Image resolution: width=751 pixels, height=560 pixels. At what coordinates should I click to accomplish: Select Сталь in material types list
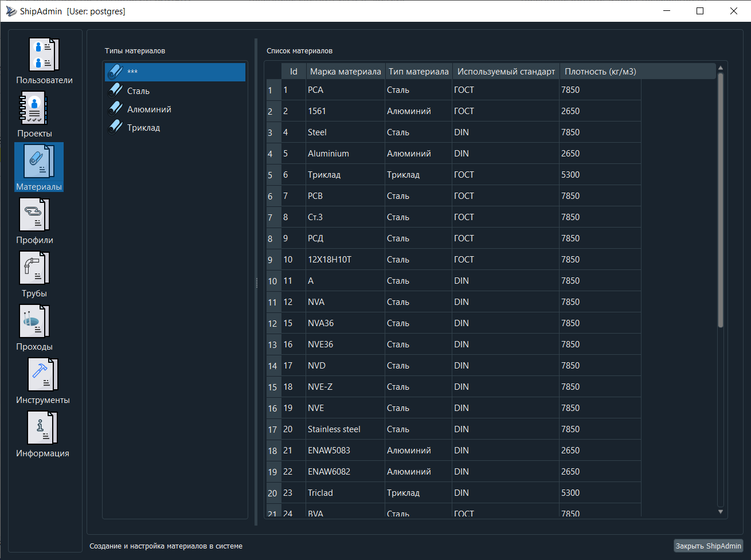pyautogui.click(x=138, y=91)
